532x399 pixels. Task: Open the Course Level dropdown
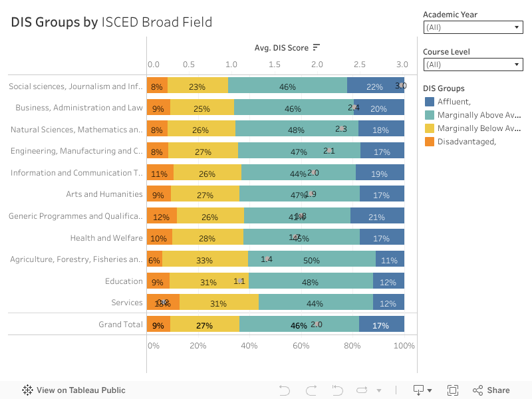[x=473, y=65]
